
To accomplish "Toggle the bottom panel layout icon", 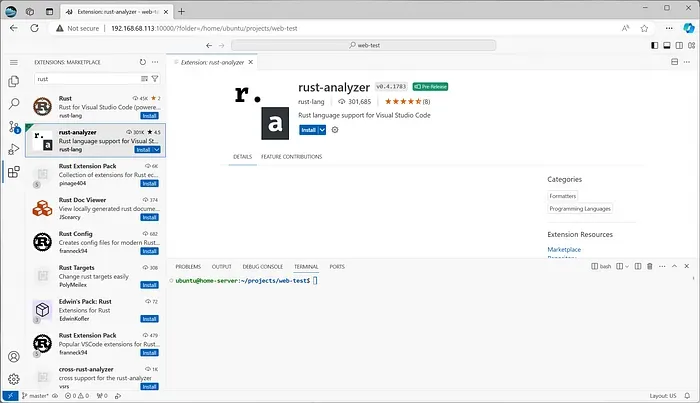I will coord(667,46).
